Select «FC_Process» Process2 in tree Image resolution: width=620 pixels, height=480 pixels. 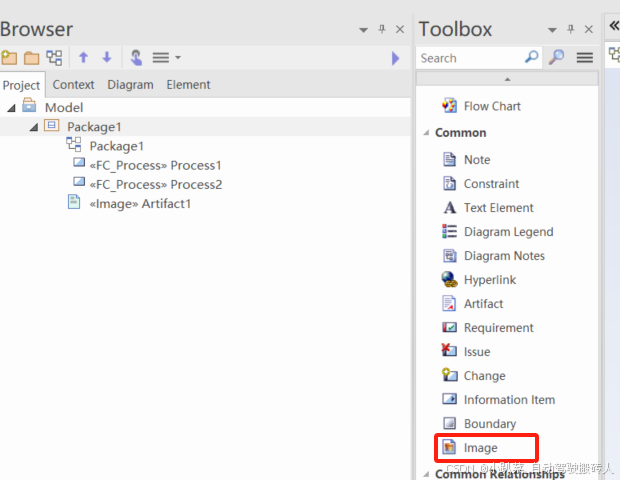(156, 185)
